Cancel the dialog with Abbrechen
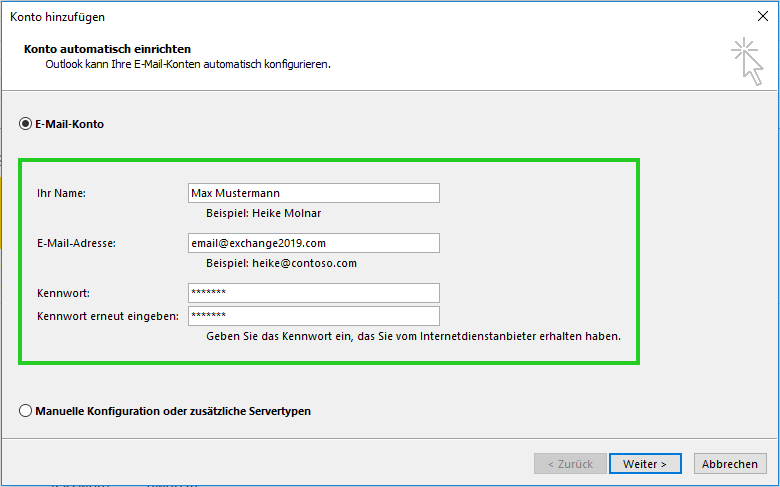Image resolution: width=780 pixels, height=487 pixels. pyautogui.click(x=730, y=464)
